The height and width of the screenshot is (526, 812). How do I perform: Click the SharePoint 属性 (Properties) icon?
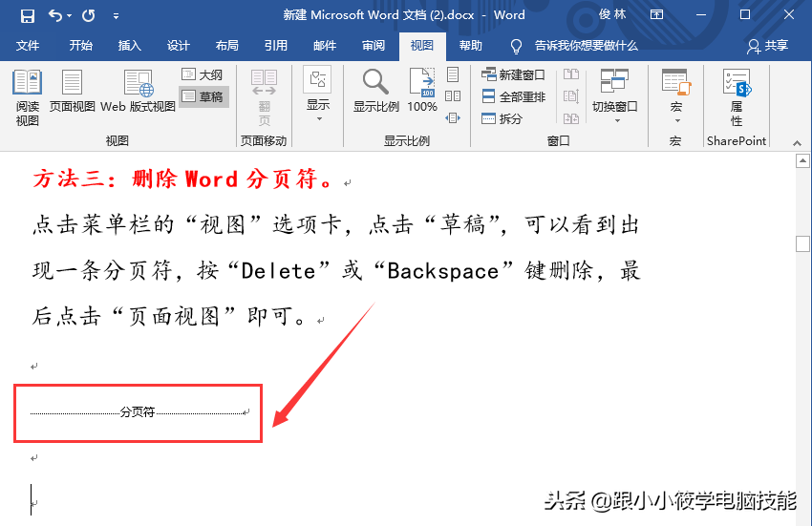click(737, 97)
